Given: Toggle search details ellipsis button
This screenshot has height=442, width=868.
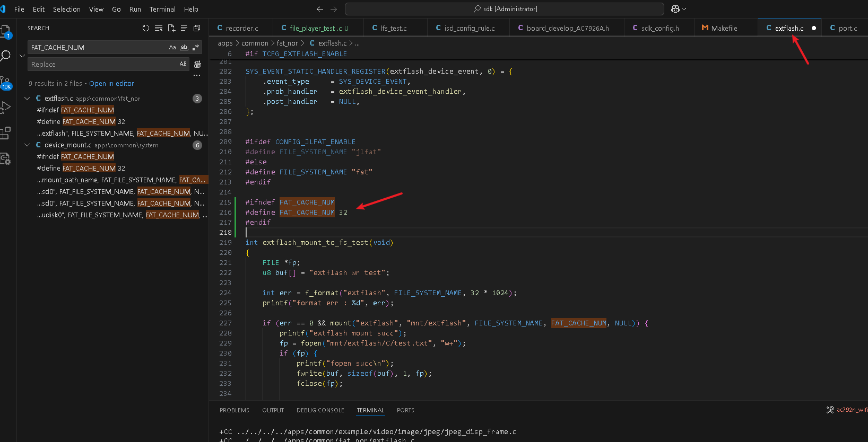Looking at the screenshot, I should (197, 75).
